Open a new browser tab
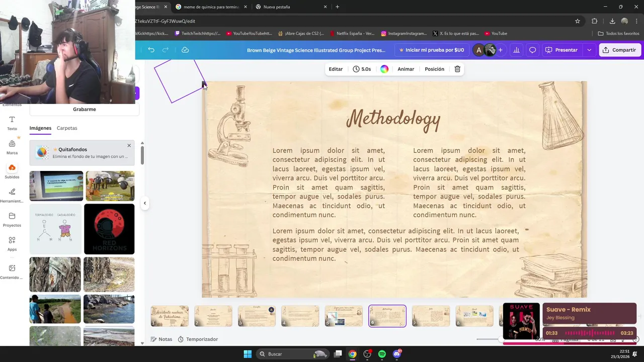 click(337, 7)
